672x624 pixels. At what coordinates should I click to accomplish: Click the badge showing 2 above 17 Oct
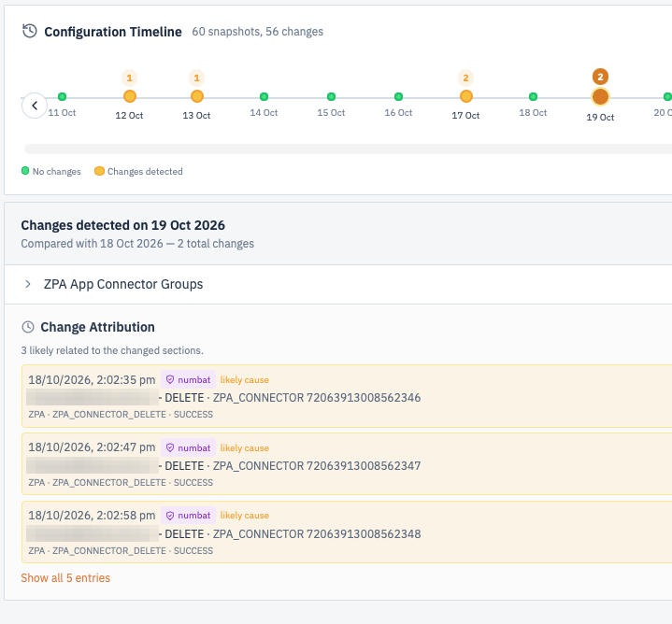coord(465,78)
